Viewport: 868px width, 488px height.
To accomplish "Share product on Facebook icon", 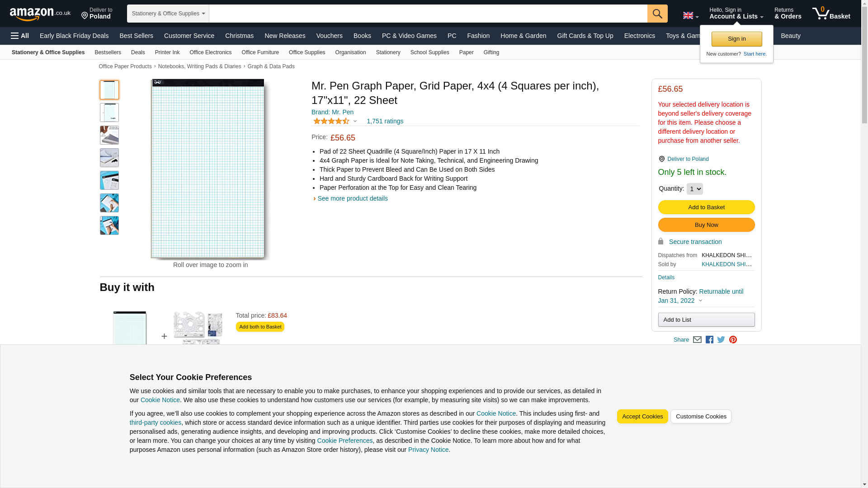I will (x=709, y=340).
